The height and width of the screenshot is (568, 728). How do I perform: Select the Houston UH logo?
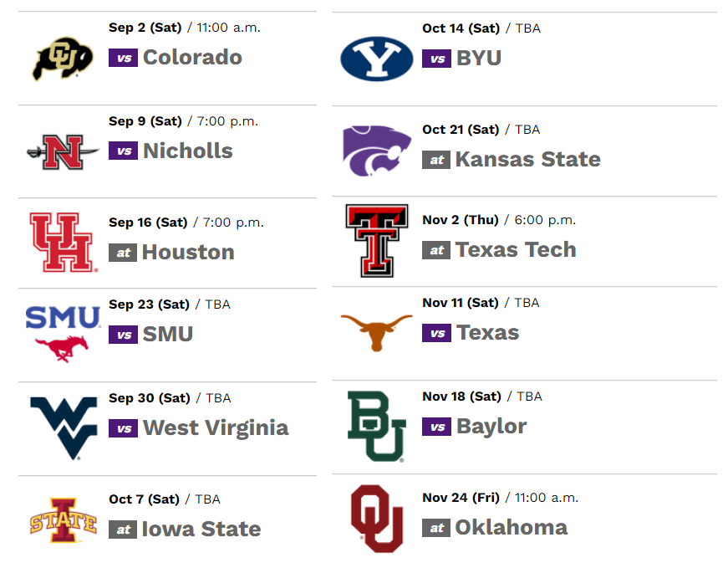tap(64, 242)
